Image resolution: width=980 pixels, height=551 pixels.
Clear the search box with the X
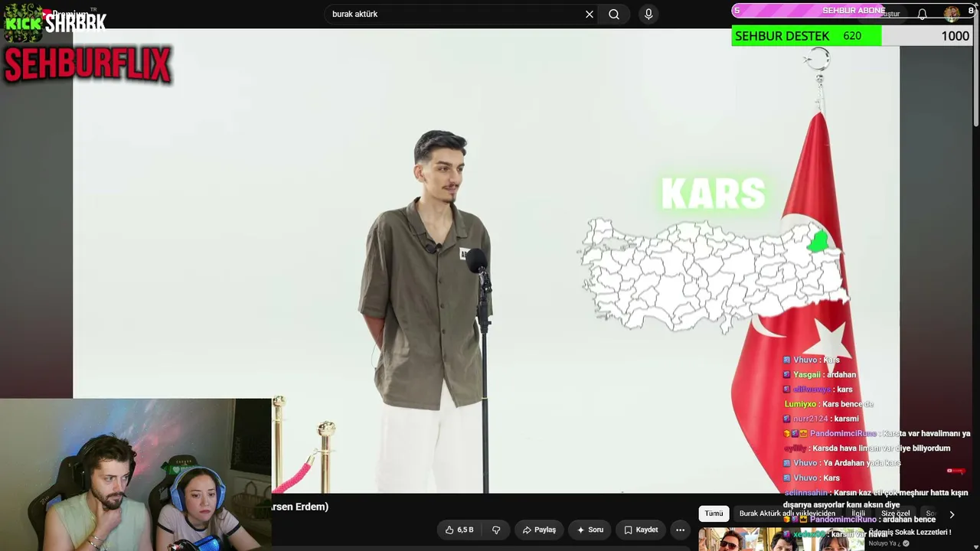[x=590, y=14]
